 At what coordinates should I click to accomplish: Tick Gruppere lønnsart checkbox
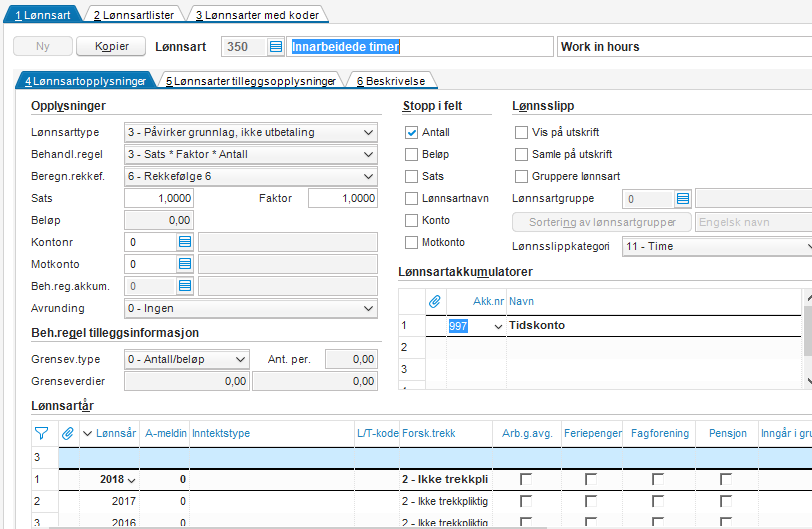521,177
